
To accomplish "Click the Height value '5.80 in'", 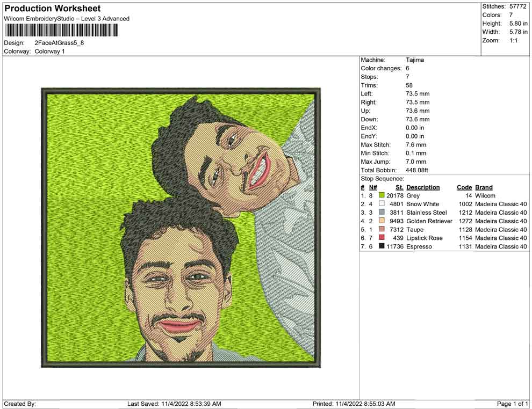I will 519,24.
